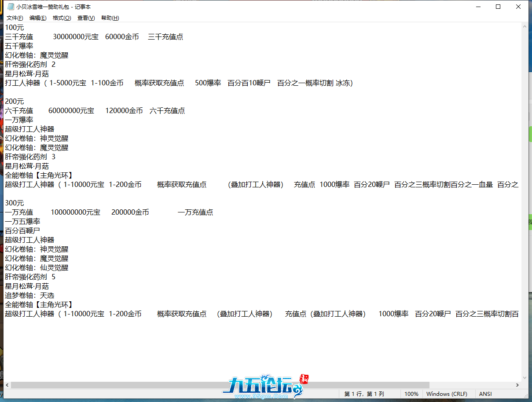Open the 格式 menu
The height and width of the screenshot is (402, 532).
coord(62,18)
